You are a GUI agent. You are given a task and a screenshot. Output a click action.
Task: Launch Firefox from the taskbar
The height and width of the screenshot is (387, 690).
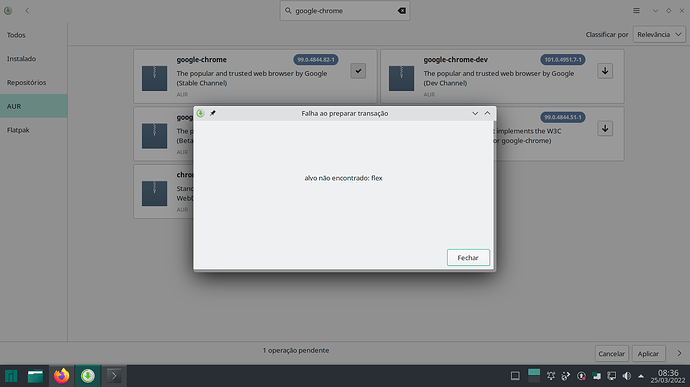pyautogui.click(x=62, y=376)
